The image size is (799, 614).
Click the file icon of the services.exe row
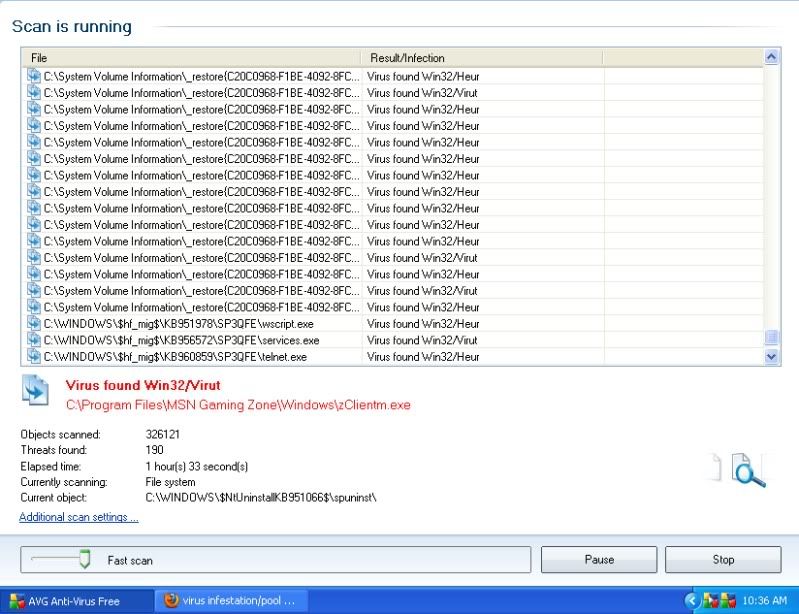[34, 340]
